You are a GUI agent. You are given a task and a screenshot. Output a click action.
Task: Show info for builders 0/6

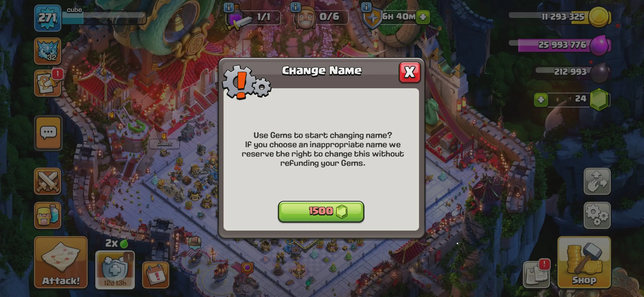click(x=295, y=7)
